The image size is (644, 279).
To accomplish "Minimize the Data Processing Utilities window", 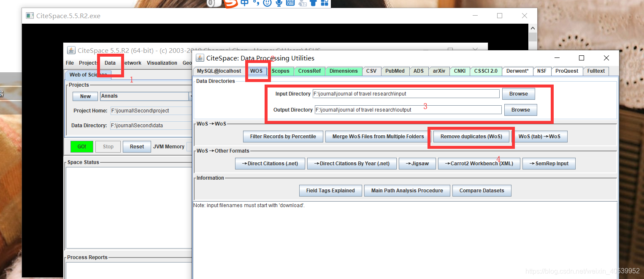I will (x=557, y=58).
